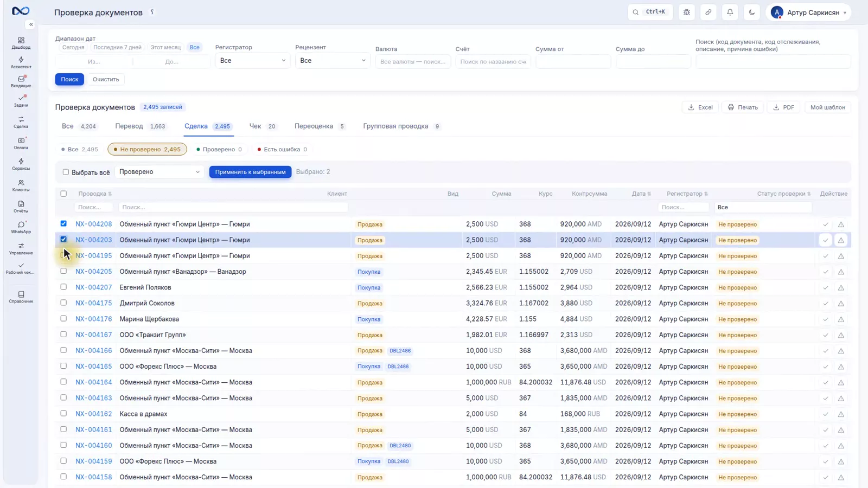Viewport: 868px width, 488px height.
Task: Flag error on NX-004208 warning icon
Action: [841, 224]
